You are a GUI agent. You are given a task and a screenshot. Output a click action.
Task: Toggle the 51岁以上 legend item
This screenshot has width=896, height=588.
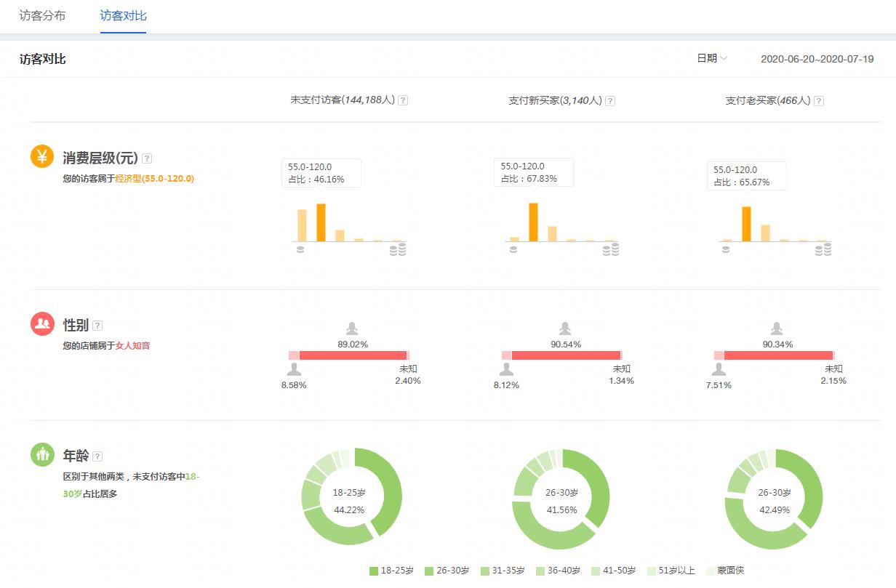pos(671,571)
